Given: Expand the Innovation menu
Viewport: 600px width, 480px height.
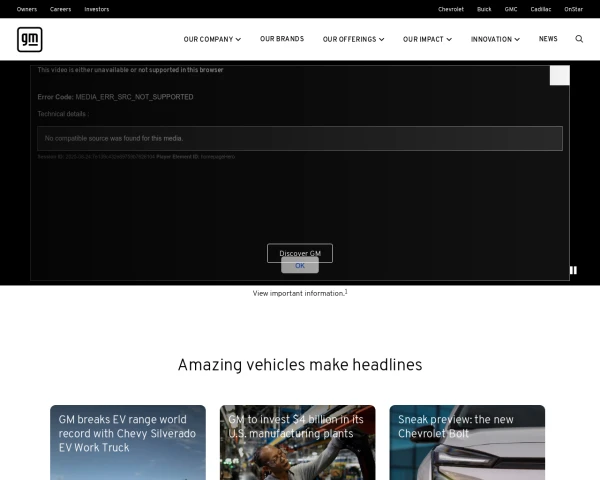Looking at the screenshot, I should pos(495,39).
